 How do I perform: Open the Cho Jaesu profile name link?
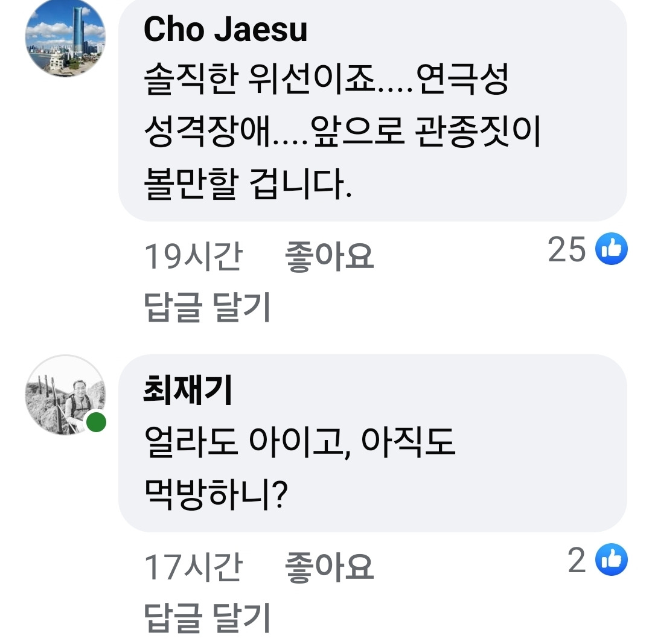[x=225, y=29]
